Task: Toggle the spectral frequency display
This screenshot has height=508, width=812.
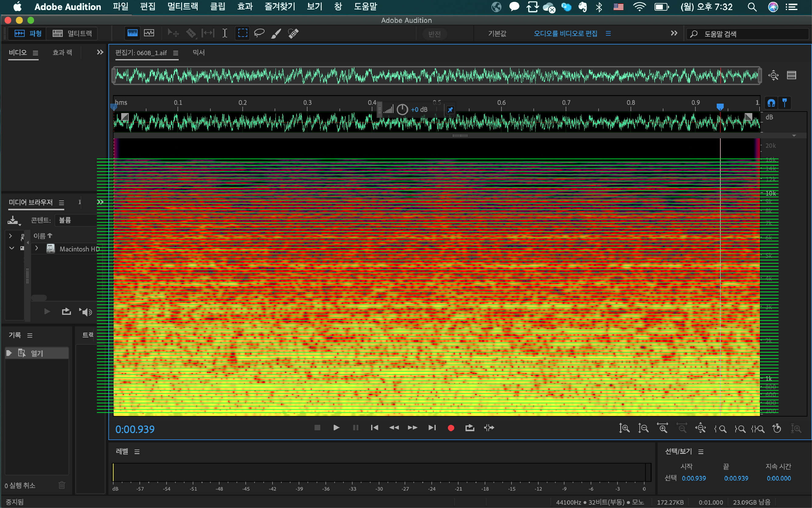Action: [x=132, y=33]
